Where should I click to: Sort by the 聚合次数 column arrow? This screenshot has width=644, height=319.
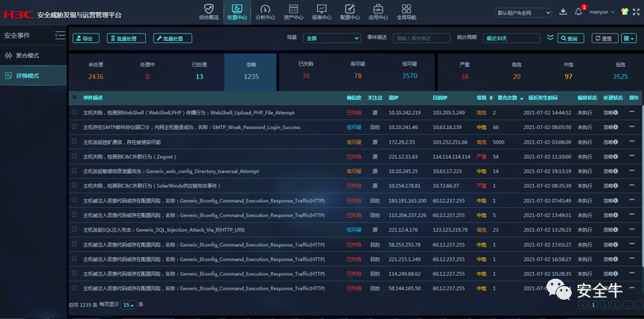pos(522,98)
